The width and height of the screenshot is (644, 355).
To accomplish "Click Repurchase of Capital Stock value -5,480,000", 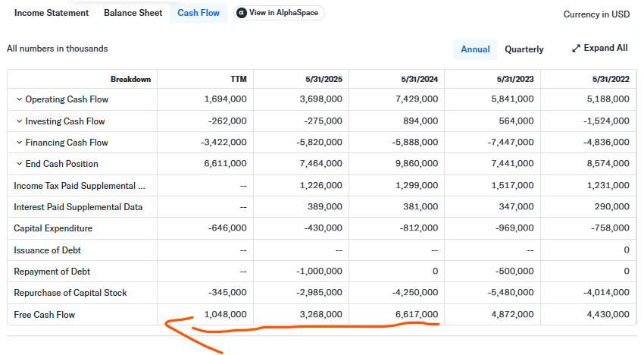I will 511,293.
